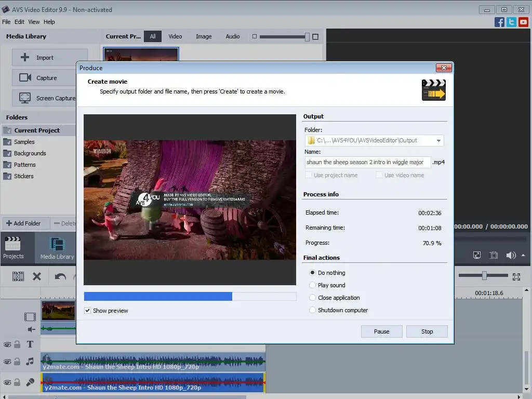Open the View menu
The image size is (532, 399).
(x=34, y=22)
